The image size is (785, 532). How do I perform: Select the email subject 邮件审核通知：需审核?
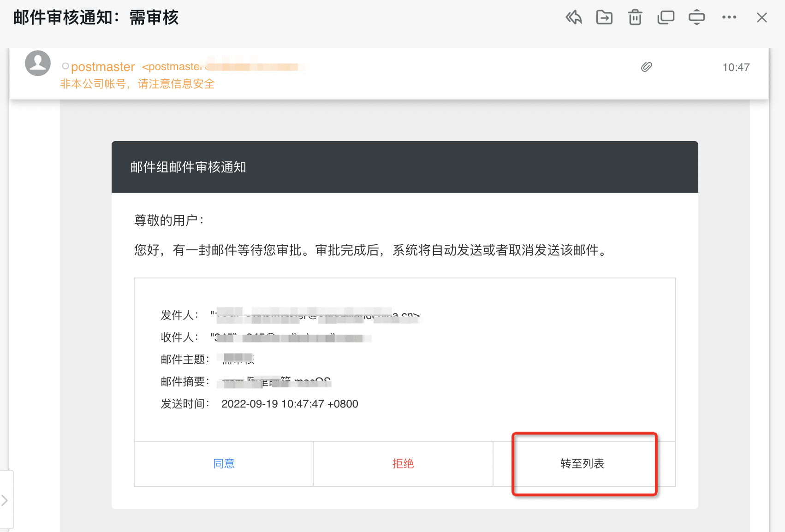(95, 17)
